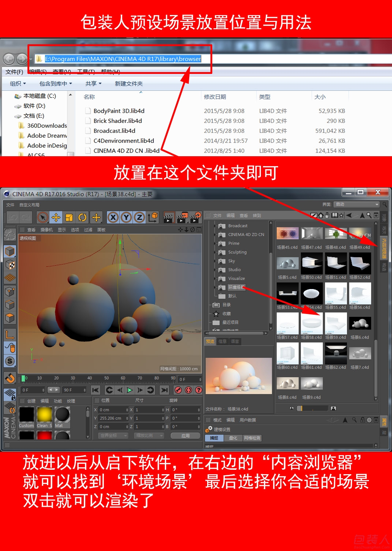
Task: Open render settings gear clapperboard icon
Action: tap(195, 217)
